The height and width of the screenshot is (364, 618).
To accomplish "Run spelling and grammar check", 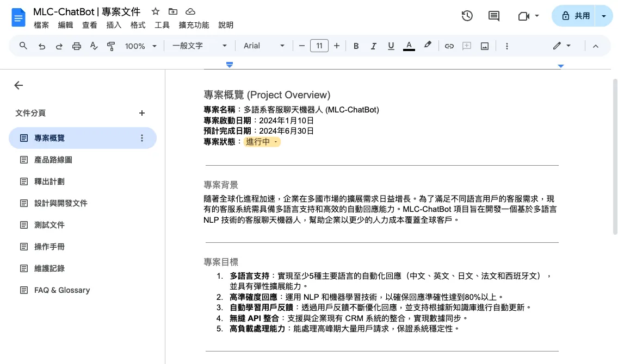I will click(94, 46).
